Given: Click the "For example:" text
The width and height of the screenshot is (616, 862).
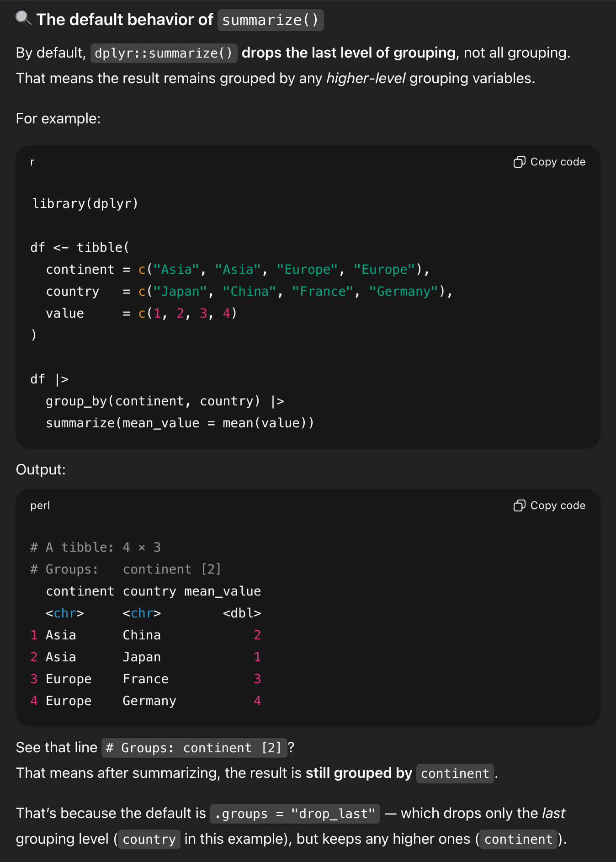Looking at the screenshot, I should tap(58, 119).
